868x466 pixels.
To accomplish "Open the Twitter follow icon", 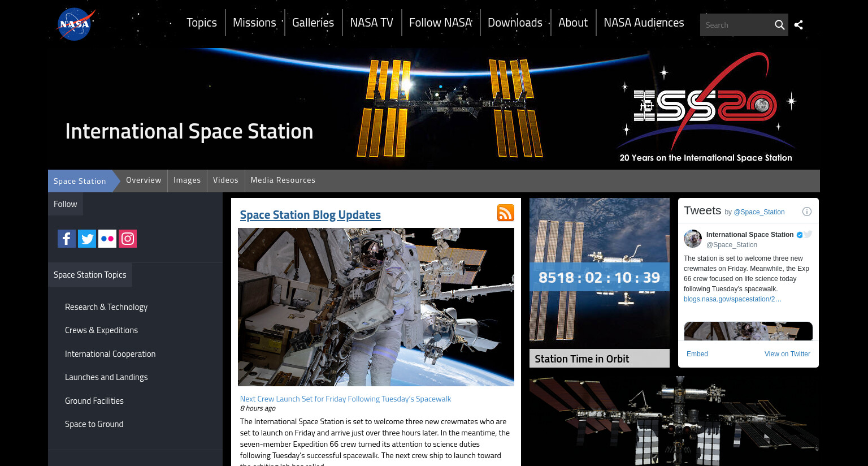I will click(87, 239).
